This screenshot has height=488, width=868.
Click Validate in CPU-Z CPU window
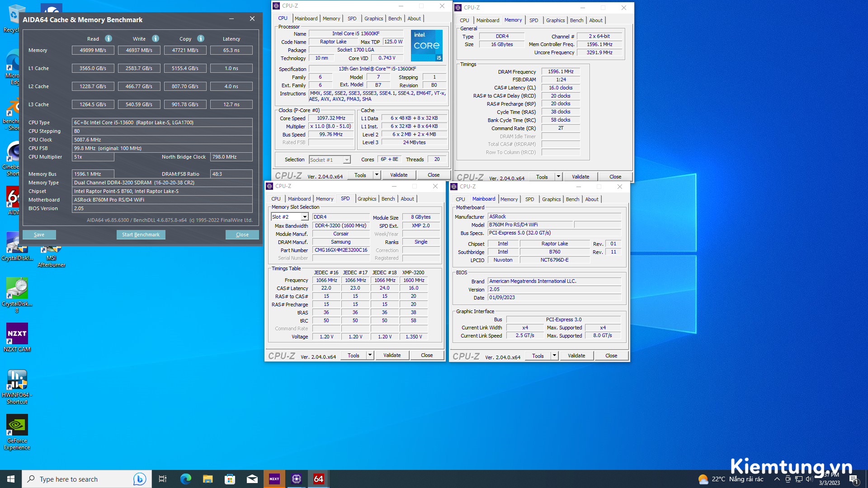pyautogui.click(x=399, y=175)
